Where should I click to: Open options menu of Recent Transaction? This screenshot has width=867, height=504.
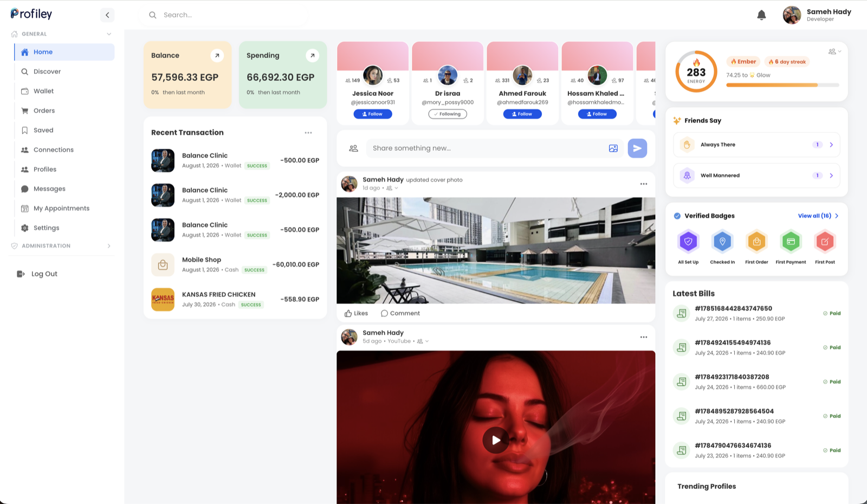click(308, 133)
